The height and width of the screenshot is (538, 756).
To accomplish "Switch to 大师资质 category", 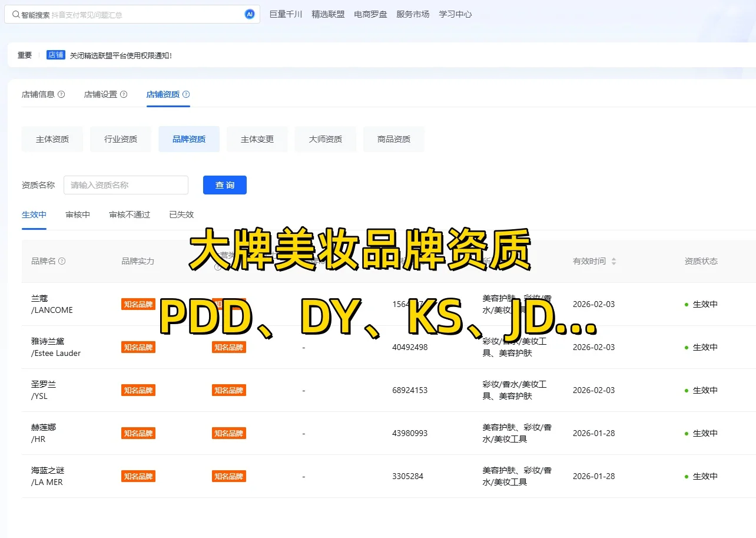I will (326, 139).
